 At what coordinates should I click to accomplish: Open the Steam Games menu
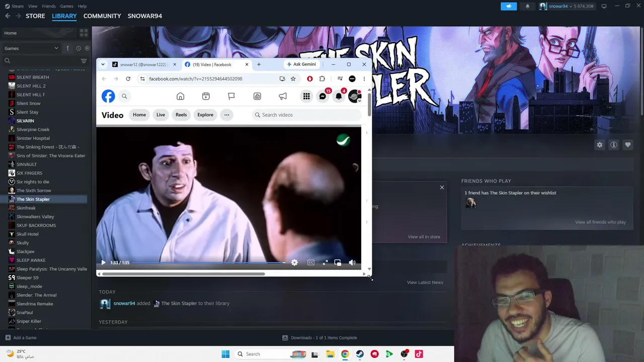pyautogui.click(x=66, y=6)
